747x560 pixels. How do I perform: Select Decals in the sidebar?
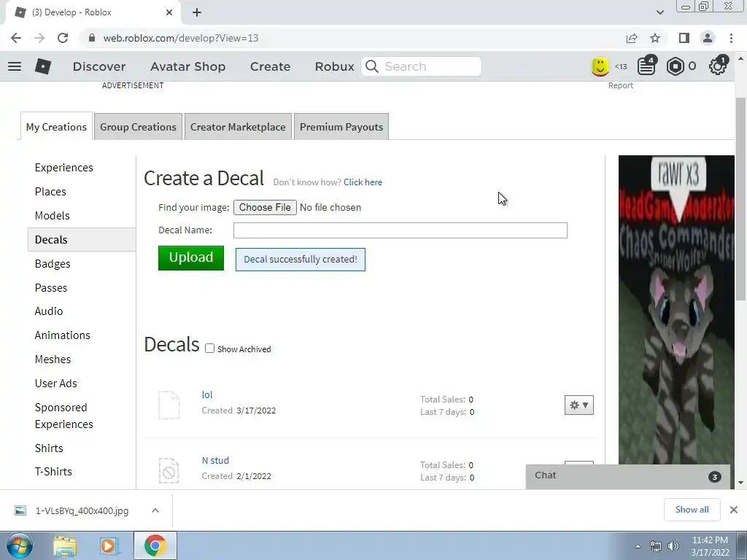82,239
